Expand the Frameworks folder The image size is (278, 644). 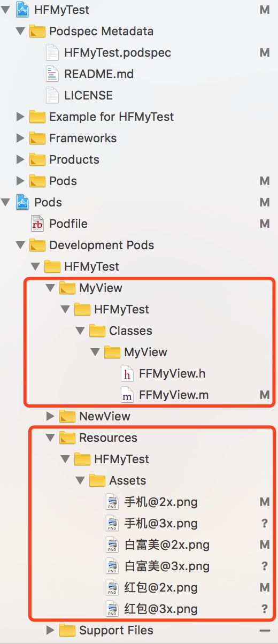tap(20, 138)
